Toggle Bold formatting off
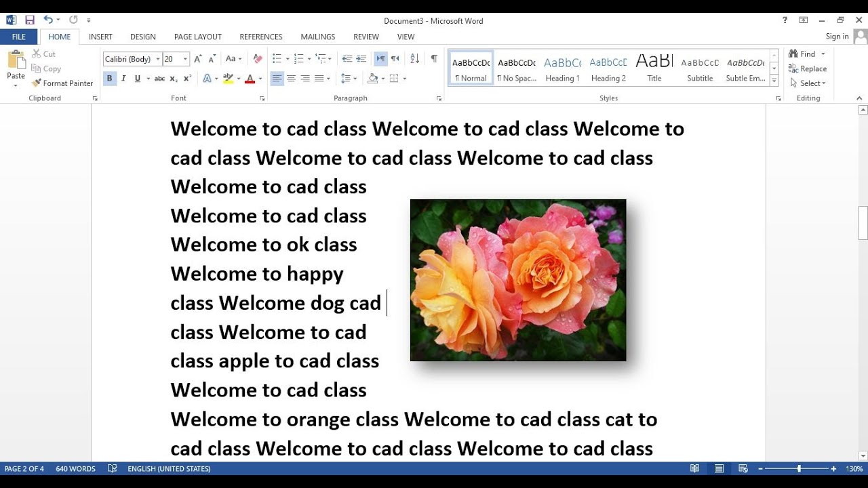Viewport: 868px width, 488px height. [x=109, y=79]
